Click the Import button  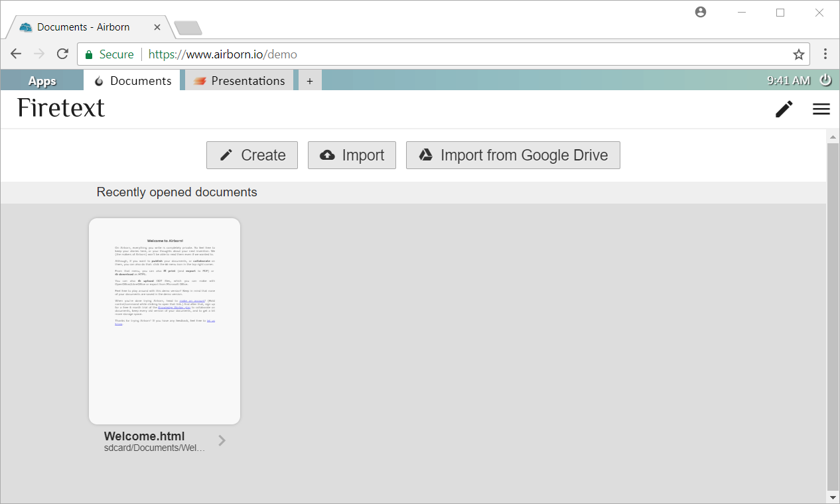tap(352, 155)
